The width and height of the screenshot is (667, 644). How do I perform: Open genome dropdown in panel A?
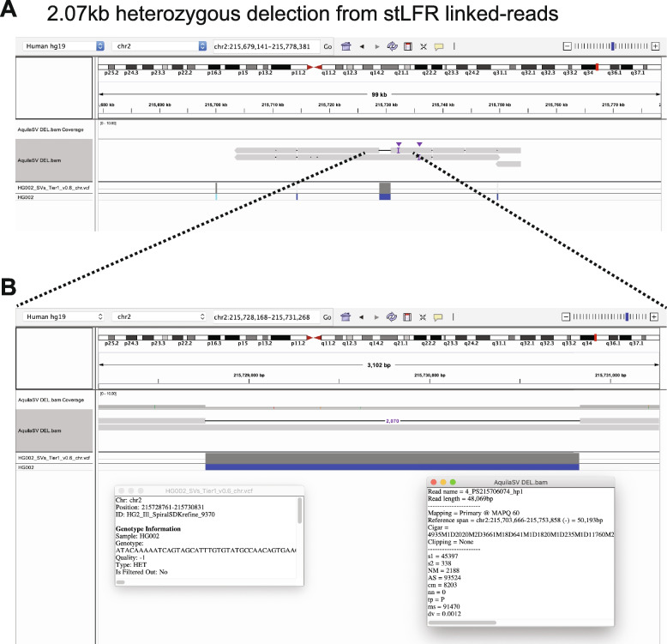point(63,46)
